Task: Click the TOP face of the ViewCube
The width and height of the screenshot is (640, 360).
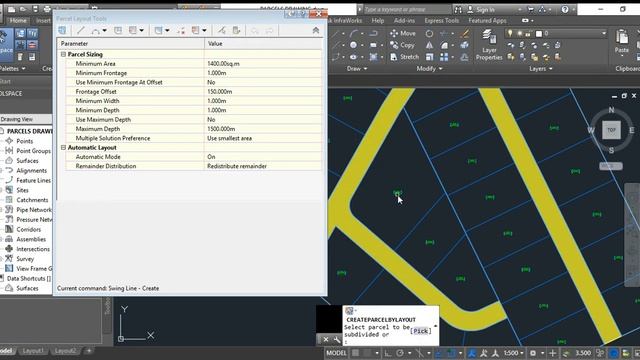Action: [x=611, y=130]
